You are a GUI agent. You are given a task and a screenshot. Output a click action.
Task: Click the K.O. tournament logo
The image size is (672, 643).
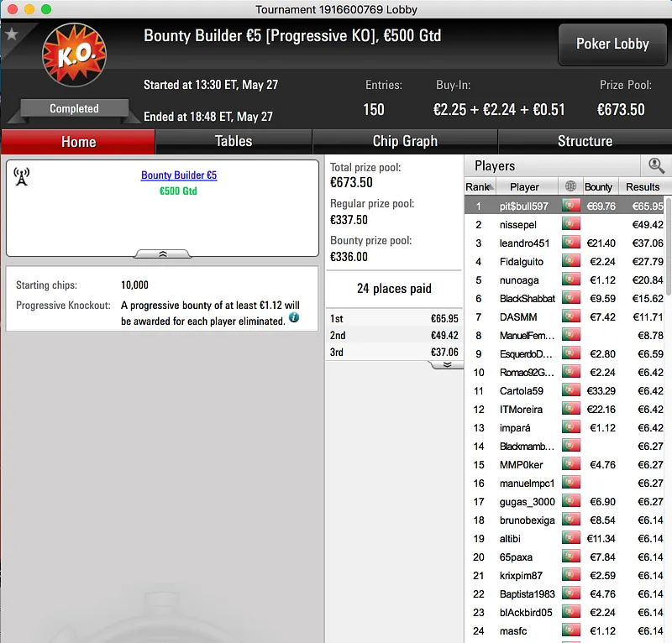74,55
